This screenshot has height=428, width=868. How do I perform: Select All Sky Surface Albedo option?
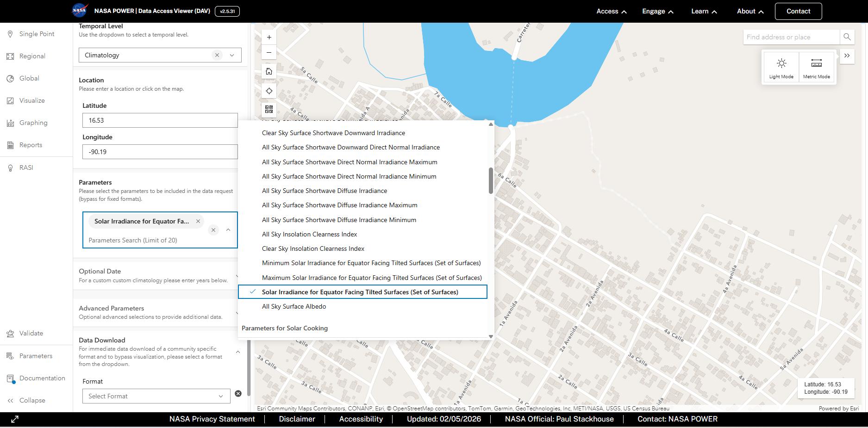pos(294,306)
